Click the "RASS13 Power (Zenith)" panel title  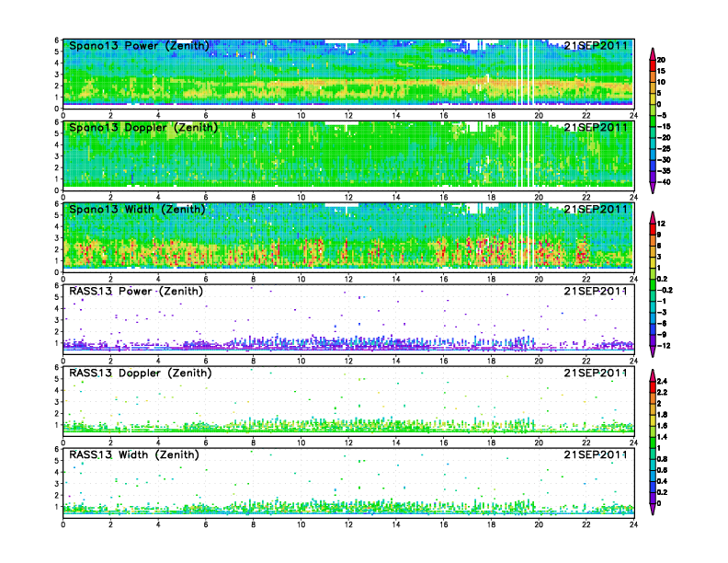(x=136, y=292)
